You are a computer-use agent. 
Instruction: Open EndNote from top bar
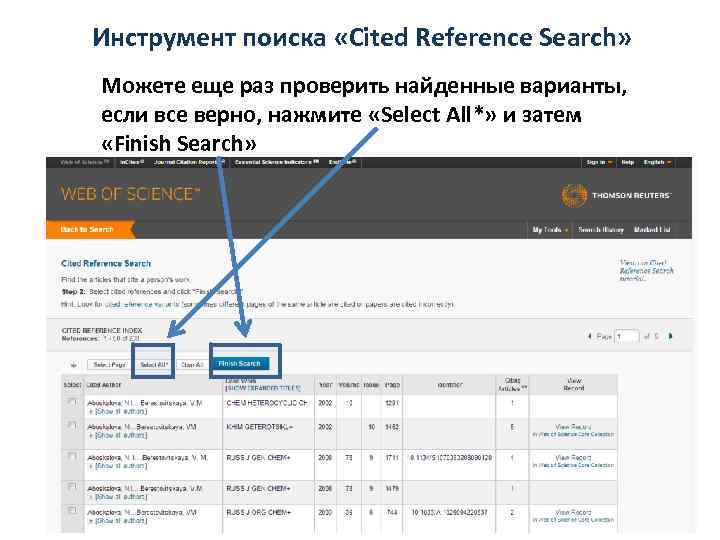(342, 163)
